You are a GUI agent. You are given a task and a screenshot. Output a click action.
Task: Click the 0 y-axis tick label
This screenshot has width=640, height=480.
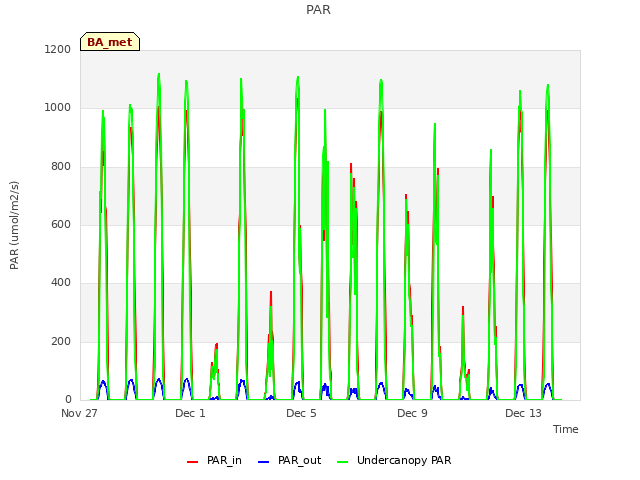(x=68, y=399)
